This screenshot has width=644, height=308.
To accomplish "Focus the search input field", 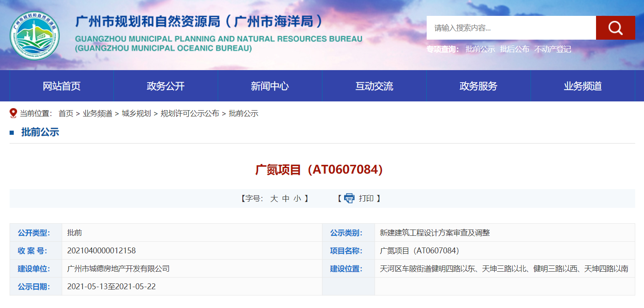I will 511,28.
